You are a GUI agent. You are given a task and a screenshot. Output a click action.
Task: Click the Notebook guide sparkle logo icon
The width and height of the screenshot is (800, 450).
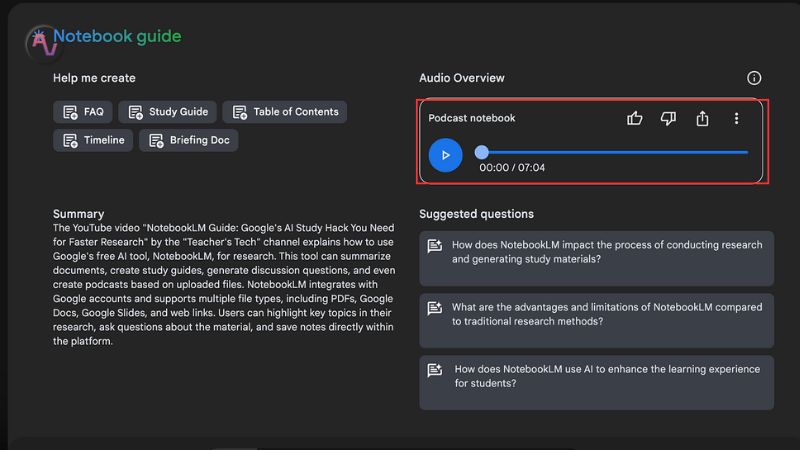pyautogui.click(x=43, y=43)
